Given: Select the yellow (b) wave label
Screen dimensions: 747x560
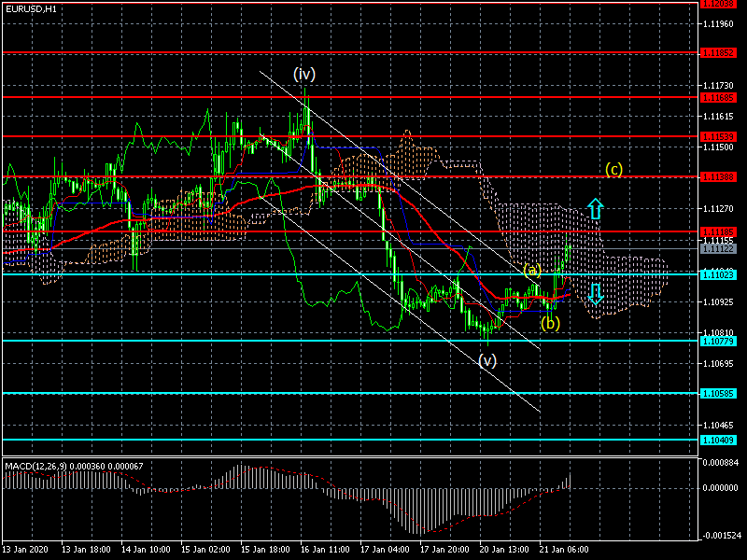Looking at the screenshot, I should tap(550, 323).
